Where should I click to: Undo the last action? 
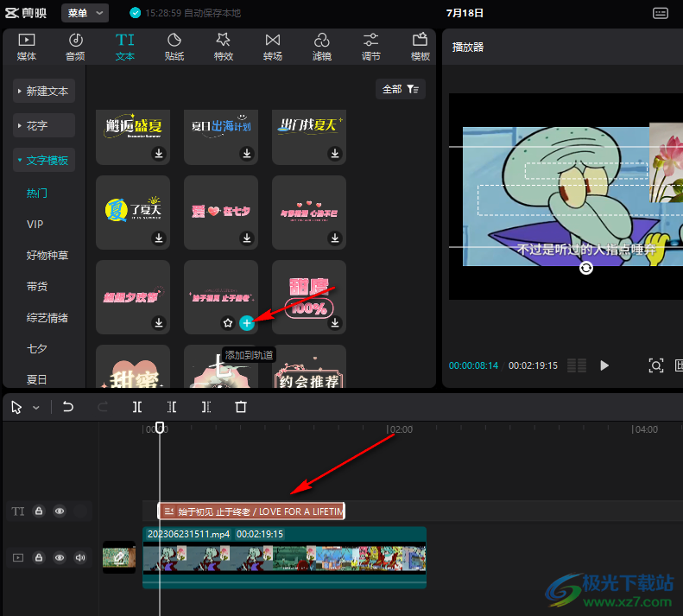[x=68, y=407]
